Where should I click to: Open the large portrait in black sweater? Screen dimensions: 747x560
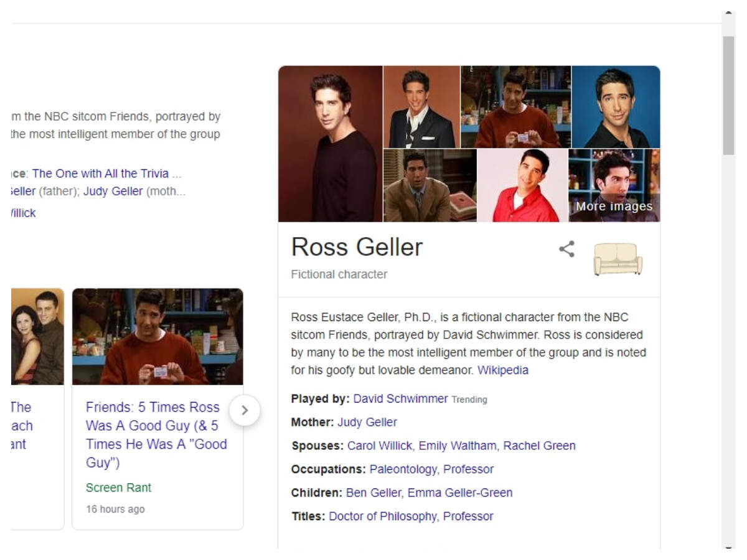click(331, 144)
